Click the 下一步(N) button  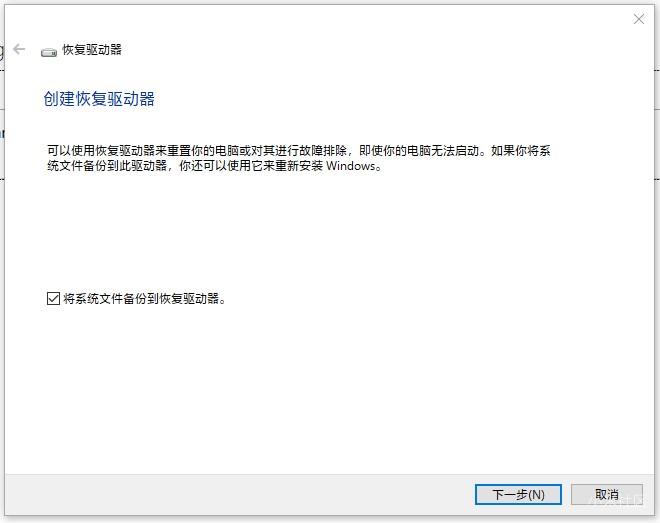tap(518, 494)
